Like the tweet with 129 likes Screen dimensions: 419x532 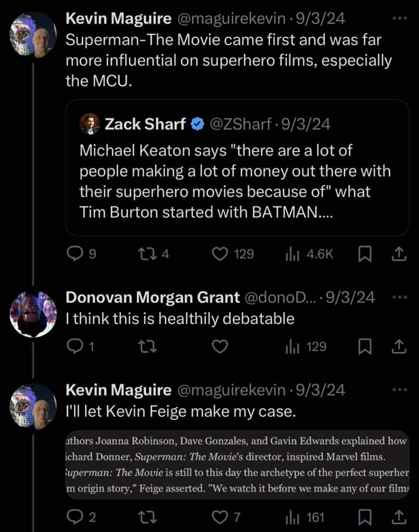(x=221, y=254)
